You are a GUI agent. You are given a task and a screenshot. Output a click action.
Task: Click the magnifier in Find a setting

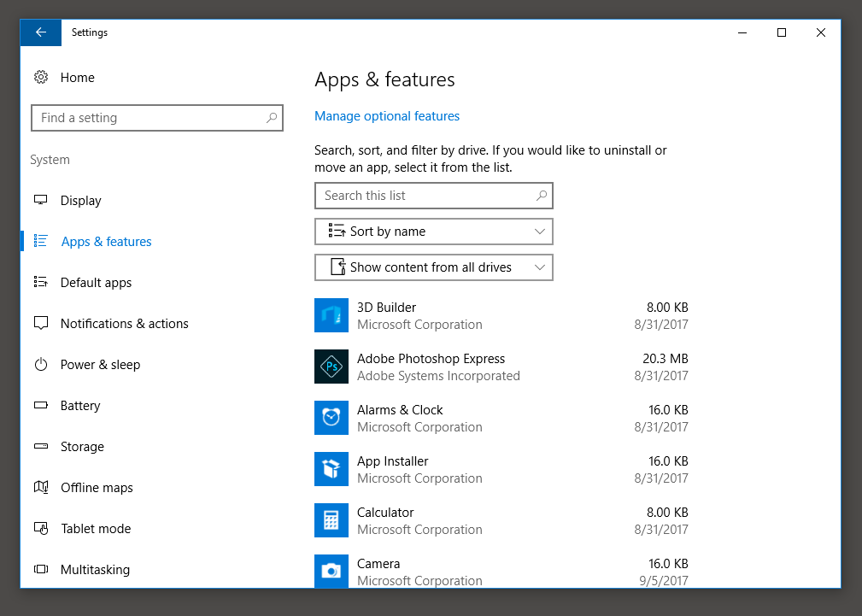pos(272,118)
